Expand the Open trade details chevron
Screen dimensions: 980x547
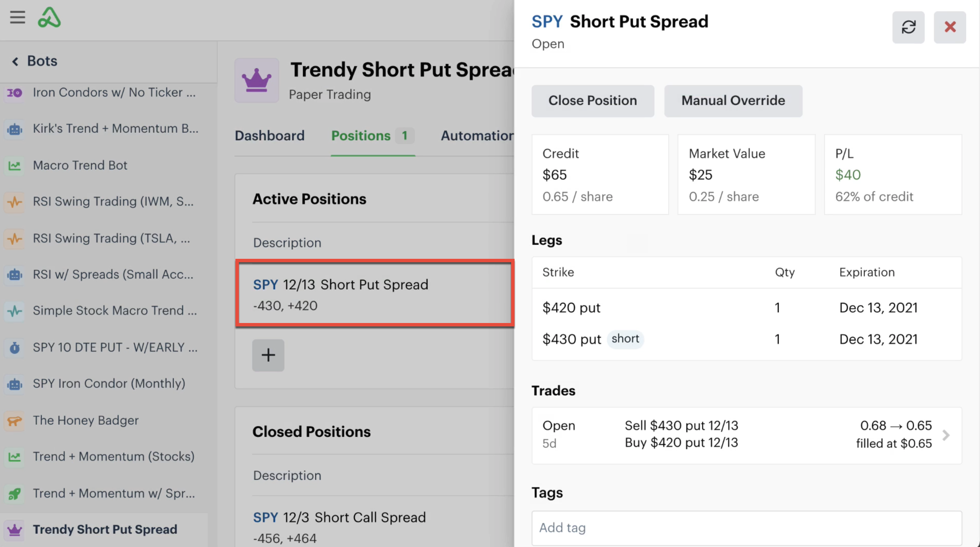pyautogui.click(x=946, y=435)
